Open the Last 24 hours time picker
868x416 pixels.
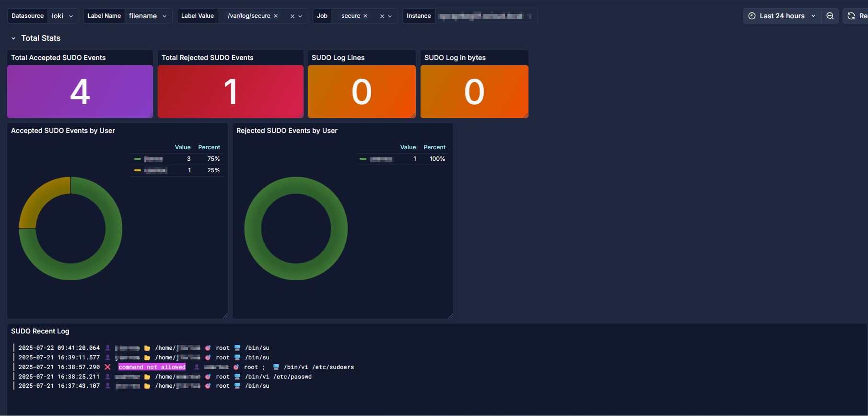pos(782,16)
